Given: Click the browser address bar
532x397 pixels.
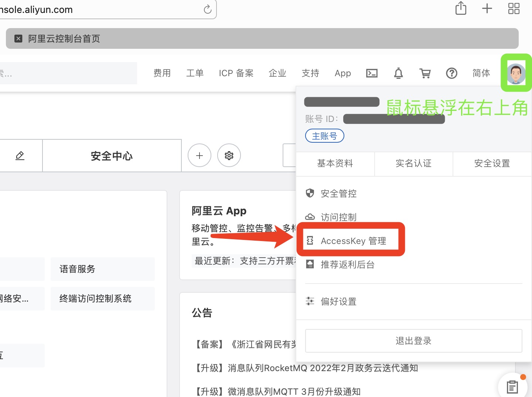Looking at the screenshot, I should [108, 9].
